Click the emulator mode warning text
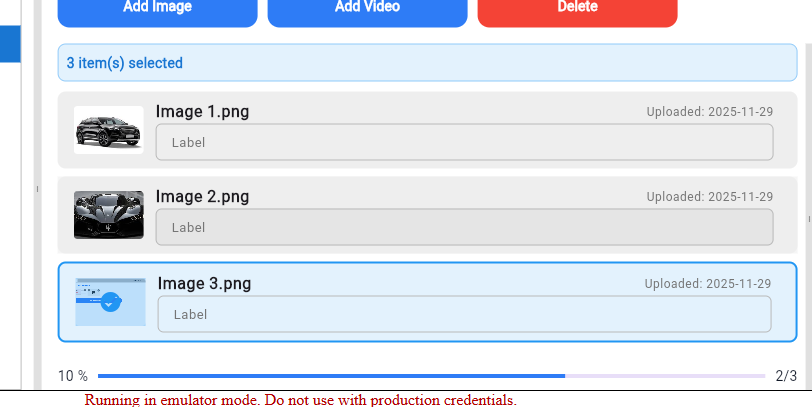 (300, 400)
